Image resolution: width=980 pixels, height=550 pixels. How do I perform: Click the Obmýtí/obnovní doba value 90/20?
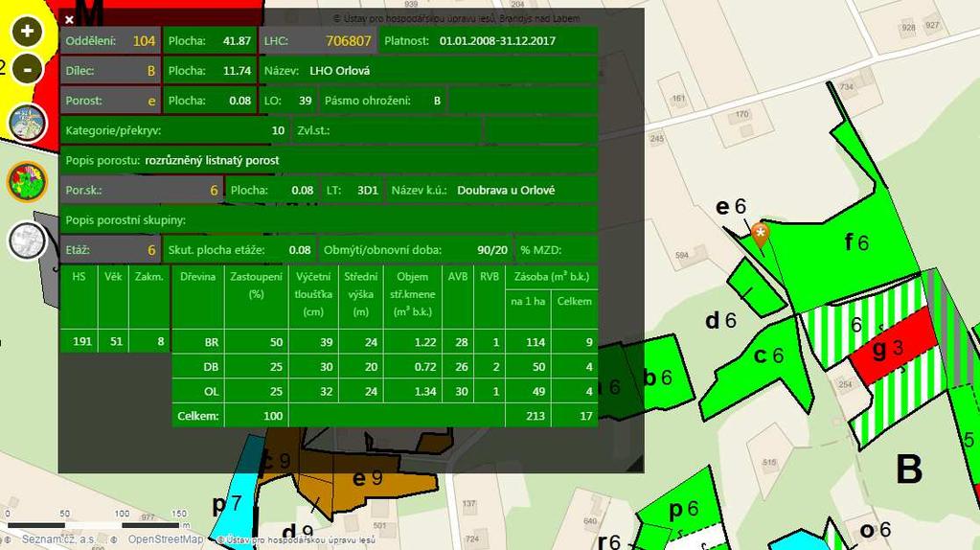[492, 250]
